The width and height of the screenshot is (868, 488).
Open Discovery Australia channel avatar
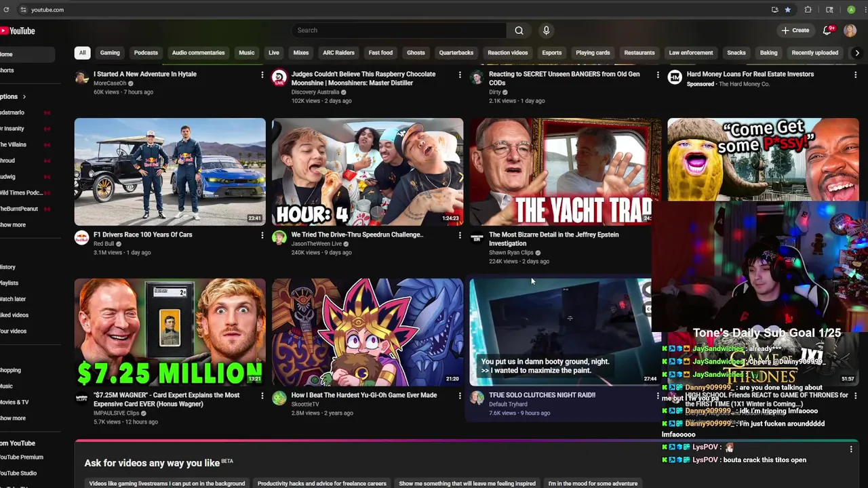279,77
